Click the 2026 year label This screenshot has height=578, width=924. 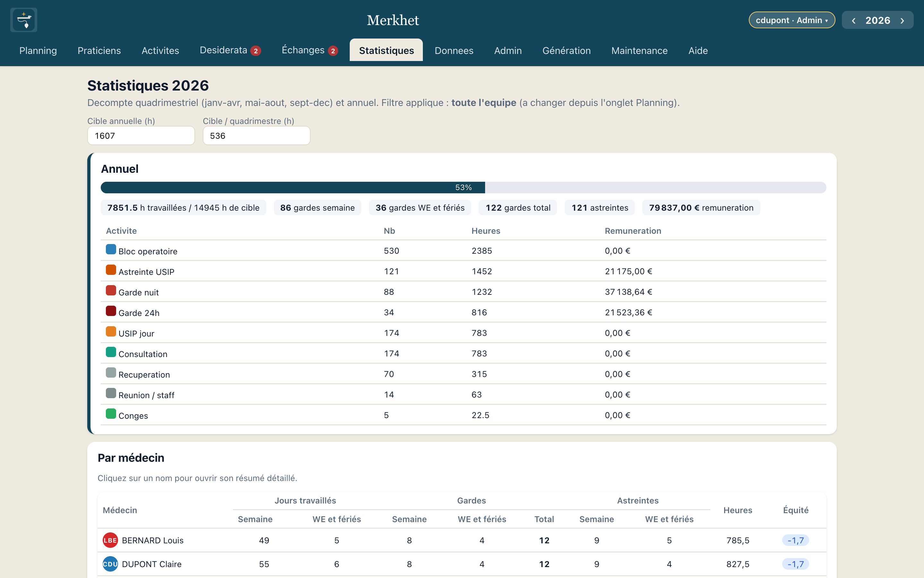[x=877, y=21]
